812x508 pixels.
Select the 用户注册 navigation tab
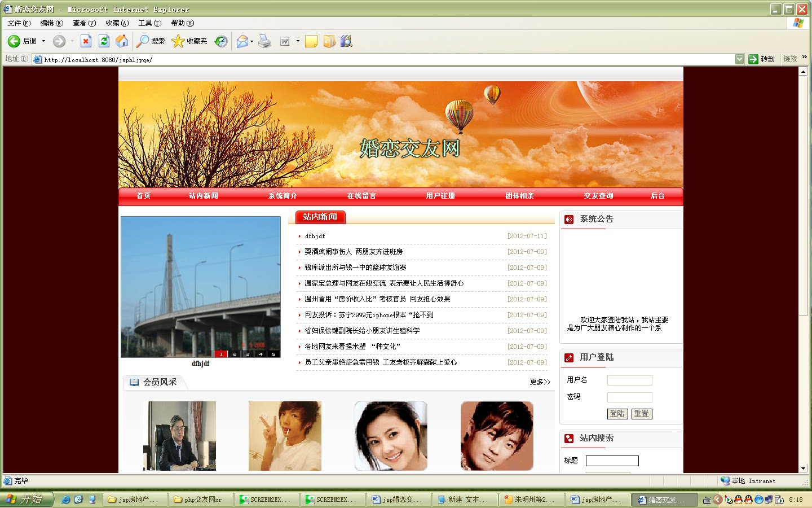click(439, 196)
